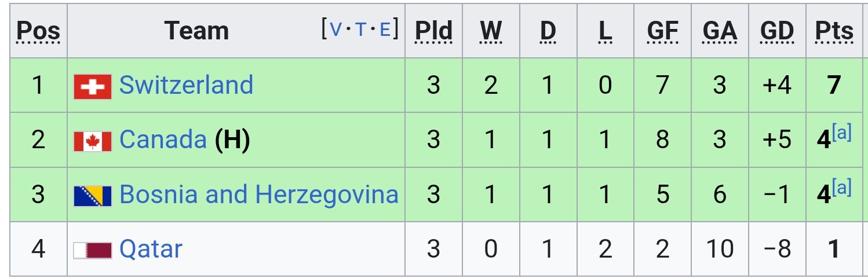Click the Qatar flag icon
This screenshot has width=868, height=279.
click(x=93, y=251)
